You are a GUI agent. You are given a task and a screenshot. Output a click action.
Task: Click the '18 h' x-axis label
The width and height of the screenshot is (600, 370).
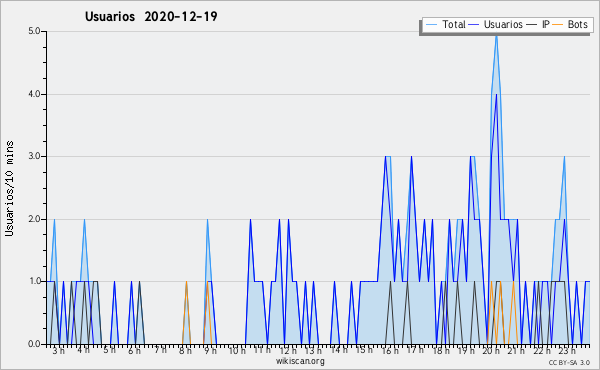(441, 350)
